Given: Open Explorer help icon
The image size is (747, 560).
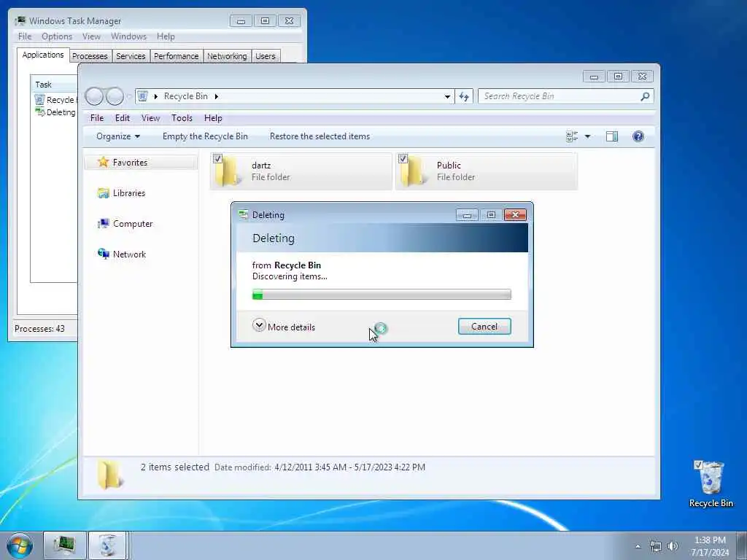Looking at the screenshot, I should (638, 136).
